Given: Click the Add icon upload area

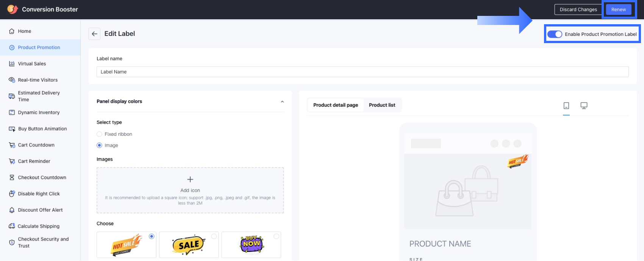Looking at the screenshot, I should point(190,190).
